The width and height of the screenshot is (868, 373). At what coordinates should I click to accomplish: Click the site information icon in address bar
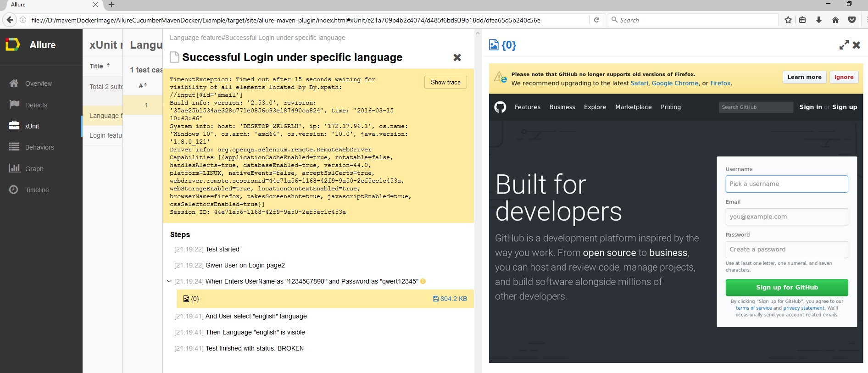coord(23,20)
